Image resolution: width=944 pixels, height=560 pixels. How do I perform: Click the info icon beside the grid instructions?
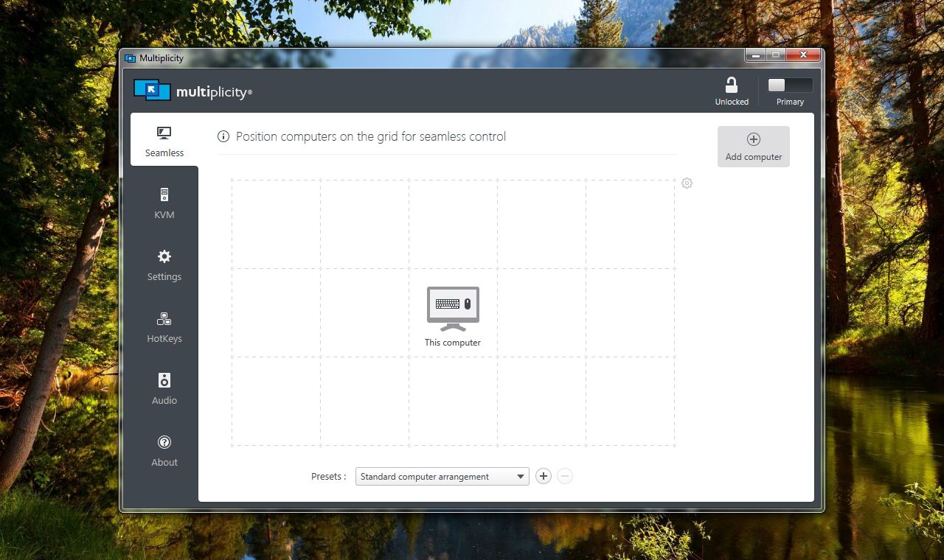222,136
